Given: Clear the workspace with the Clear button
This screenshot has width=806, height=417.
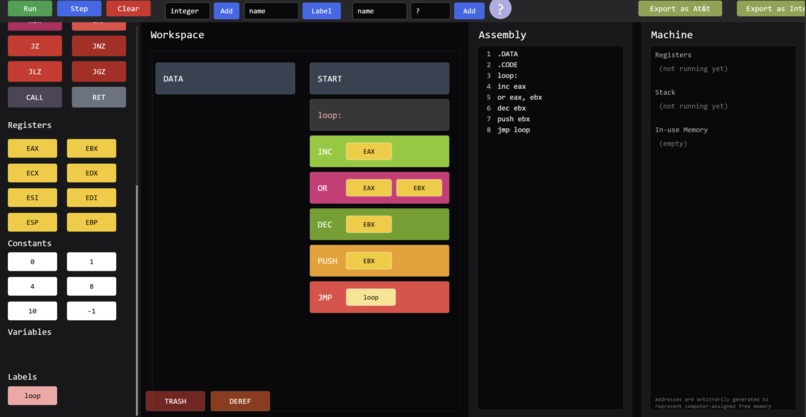Looking at the screenshot, I should click(129, 9).
